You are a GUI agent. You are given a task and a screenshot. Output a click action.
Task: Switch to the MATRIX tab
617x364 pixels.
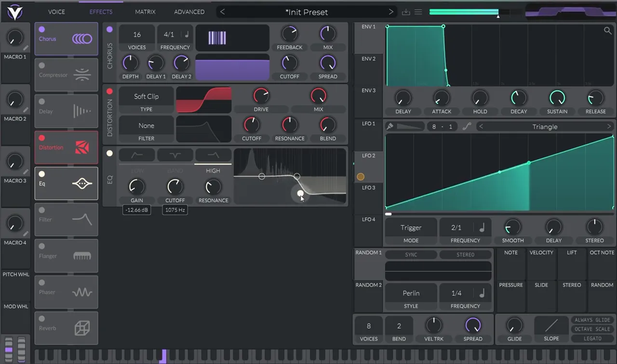tap(145, 12)
